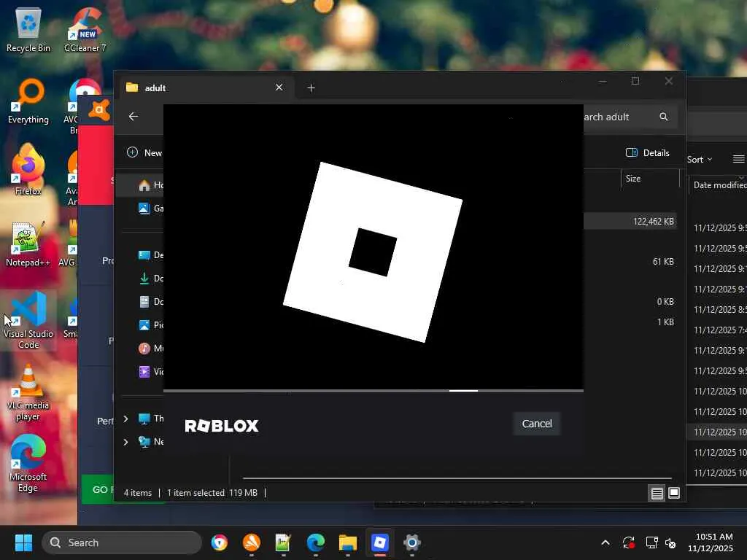Open network status tray icon

[651, 542]
